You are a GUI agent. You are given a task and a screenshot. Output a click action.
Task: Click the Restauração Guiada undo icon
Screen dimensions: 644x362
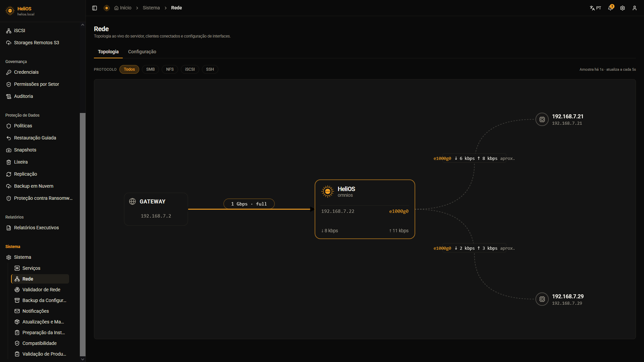click(x=9, y=138)
